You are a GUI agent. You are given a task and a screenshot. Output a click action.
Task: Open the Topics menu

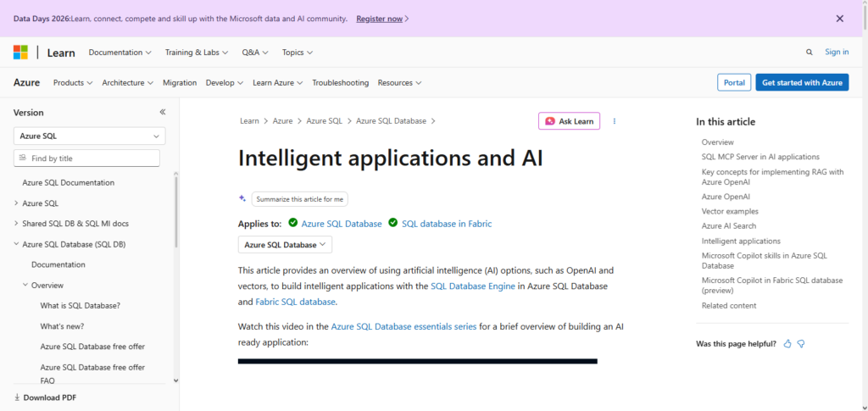(298, 53)
